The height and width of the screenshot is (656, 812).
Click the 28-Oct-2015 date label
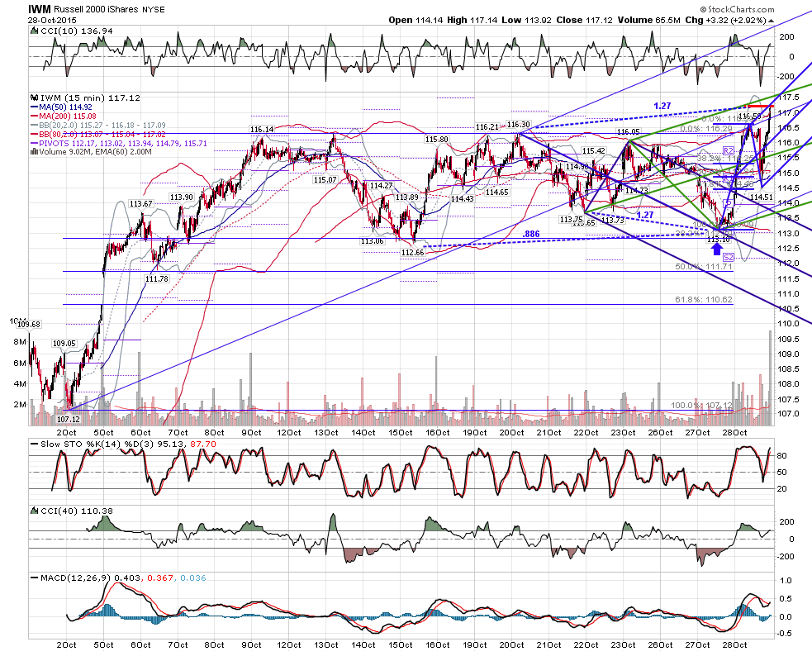pyautogui.click(x=52, y=20)
